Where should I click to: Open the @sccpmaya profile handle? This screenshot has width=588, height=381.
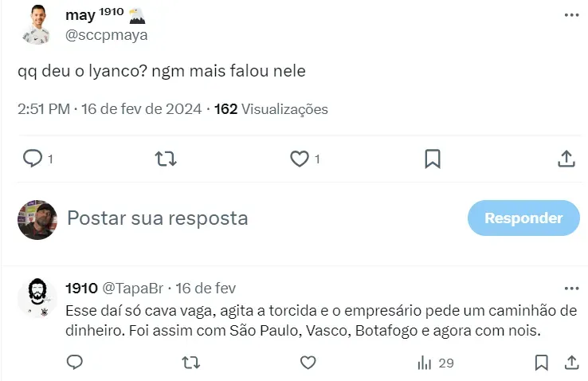107,35
